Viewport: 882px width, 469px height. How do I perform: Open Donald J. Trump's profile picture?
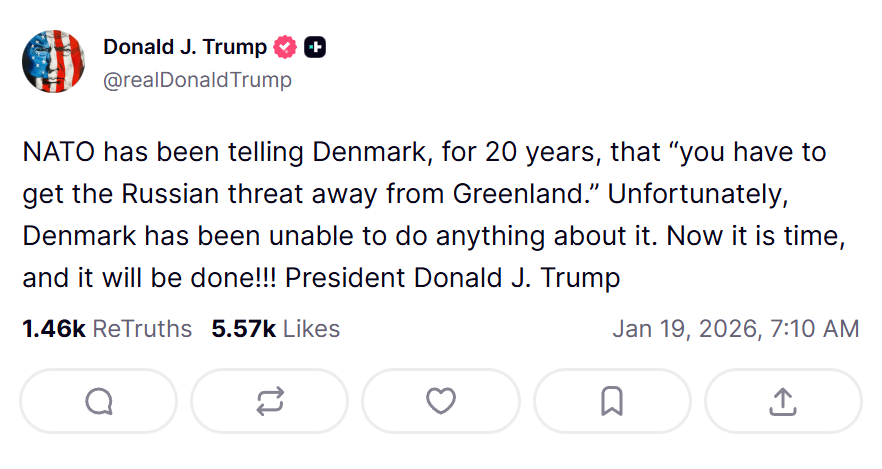(53, 63)
